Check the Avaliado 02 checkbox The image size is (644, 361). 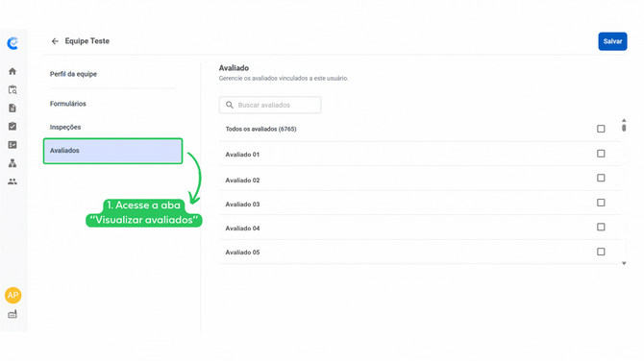click(601, 178)
